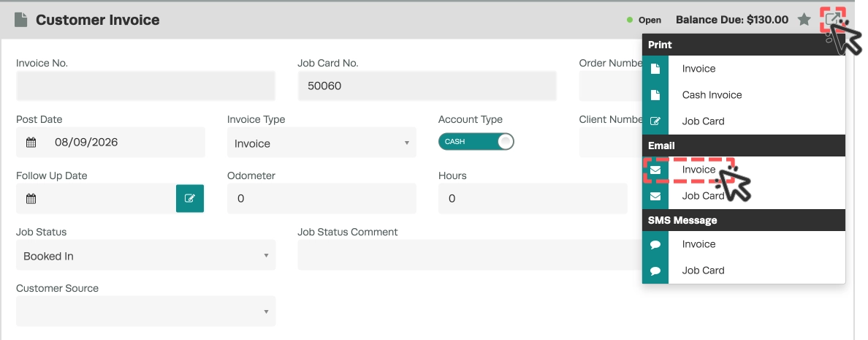Click the Odometer input field

click(x=321, y=198)
